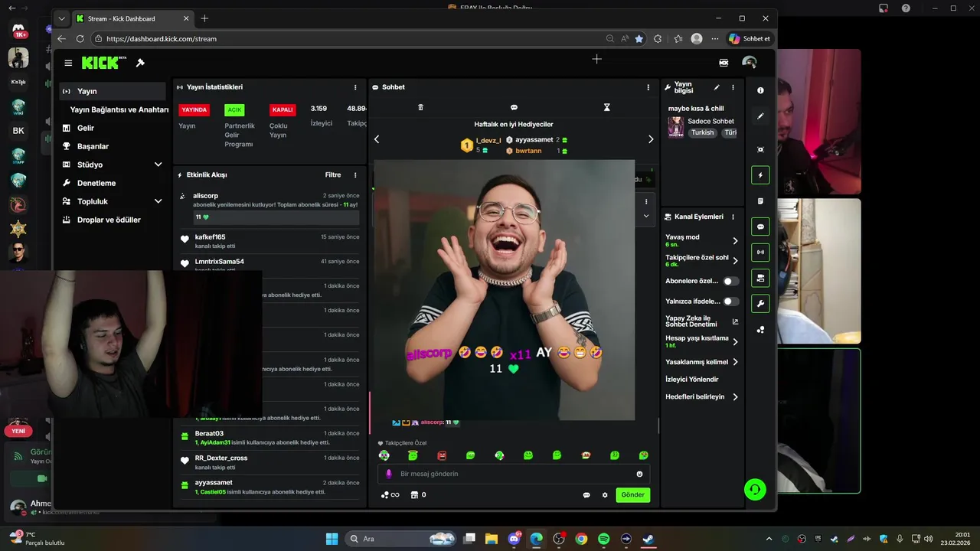
Task: Open Yayın bilgisi three-dot menu
Action: click(733, 87)
